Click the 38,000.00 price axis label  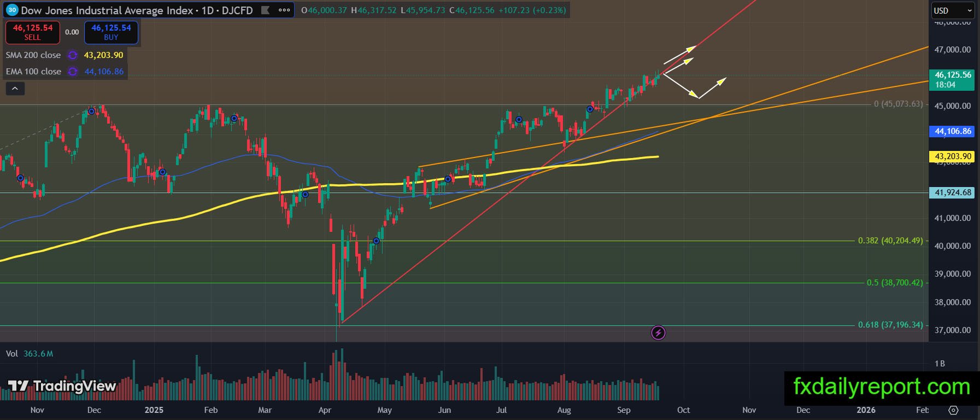[x=953, y=302]
